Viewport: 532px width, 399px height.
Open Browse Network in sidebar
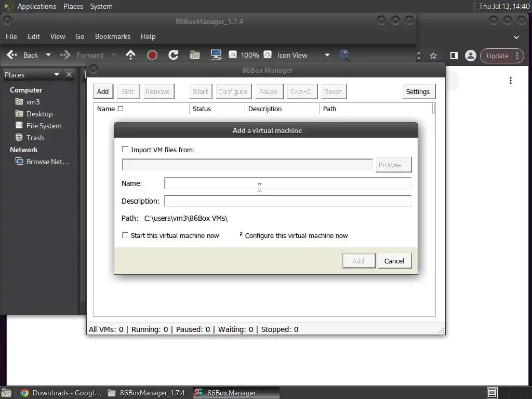click(x=47, y=162)
